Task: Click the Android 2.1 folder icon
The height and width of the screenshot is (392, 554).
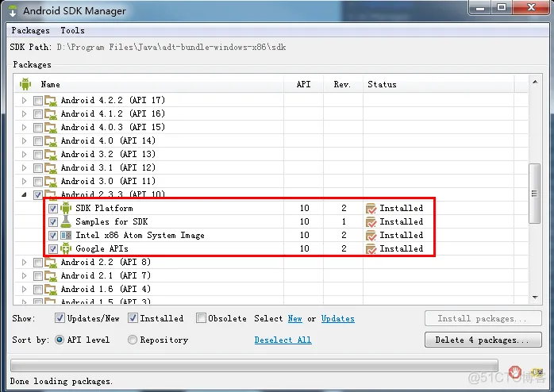Action: [51, 276]
